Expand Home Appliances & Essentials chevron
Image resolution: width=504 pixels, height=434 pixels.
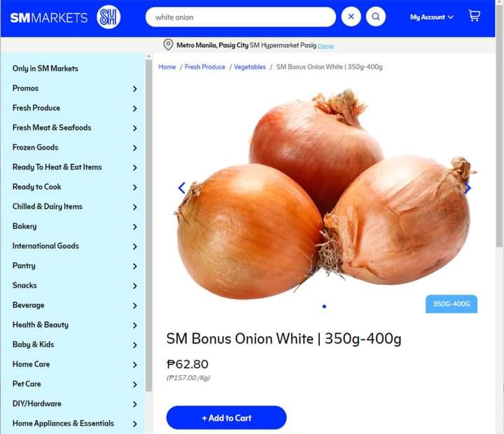(135, 424)
